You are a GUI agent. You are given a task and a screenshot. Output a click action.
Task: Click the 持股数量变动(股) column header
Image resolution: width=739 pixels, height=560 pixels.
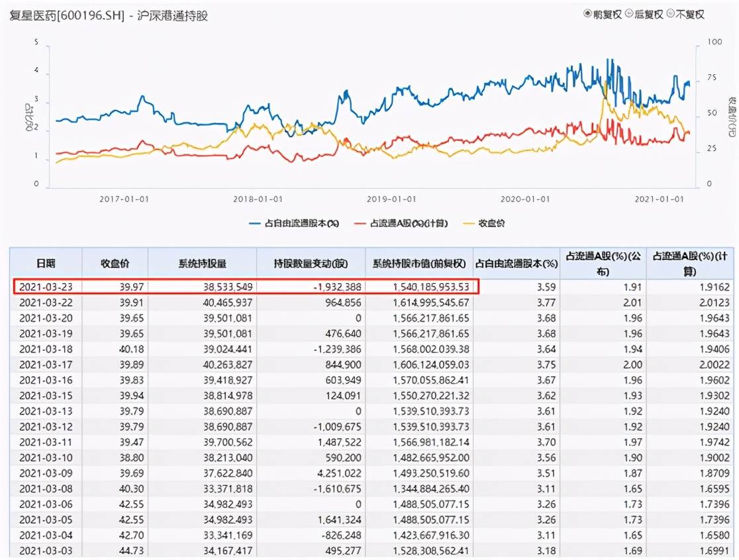coord(311,263)
